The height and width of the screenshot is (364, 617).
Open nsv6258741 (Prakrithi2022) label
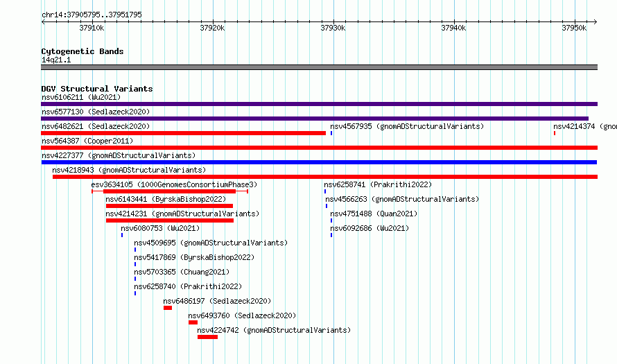coord(378,184)
